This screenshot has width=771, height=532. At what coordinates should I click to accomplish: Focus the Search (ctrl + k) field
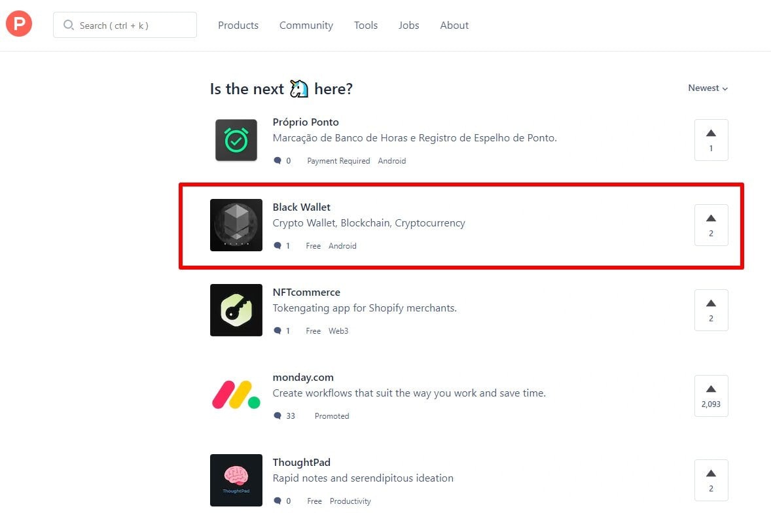click(125, 25)
